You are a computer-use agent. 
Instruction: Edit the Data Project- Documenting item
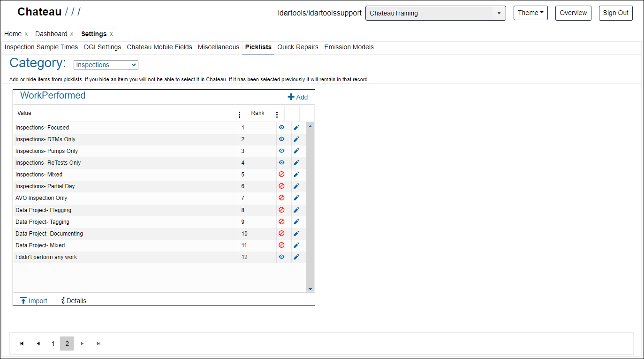click(x=296, y=233)
